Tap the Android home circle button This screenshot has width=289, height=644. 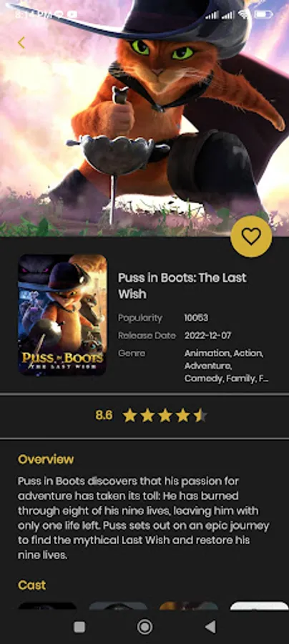click(x=144, y=626)
